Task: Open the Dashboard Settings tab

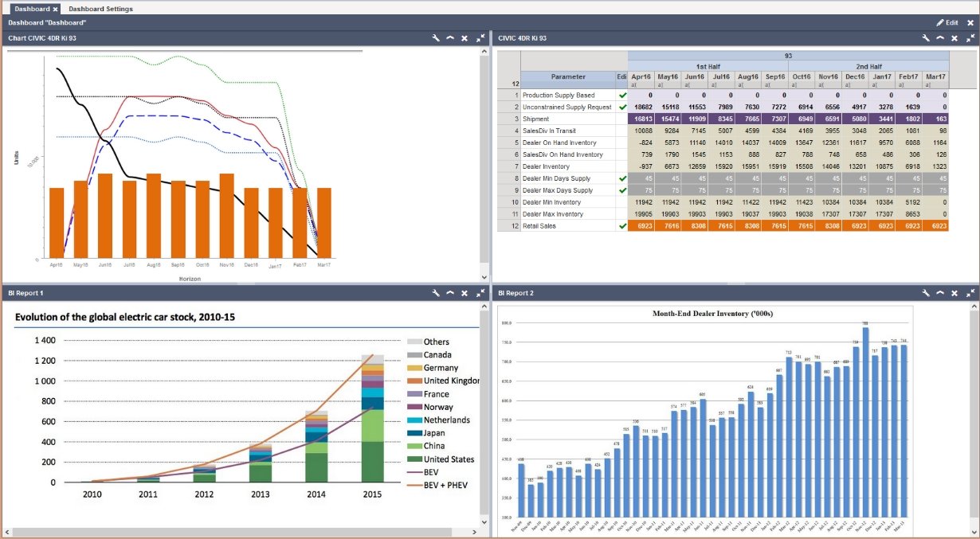Action: tap(101, 9)
